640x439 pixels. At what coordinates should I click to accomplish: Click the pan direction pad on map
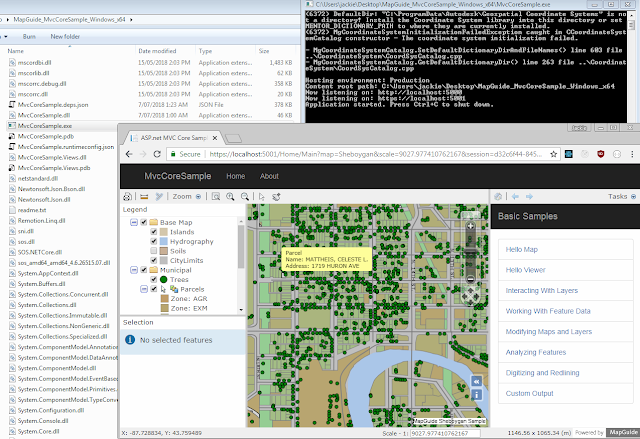470,296
